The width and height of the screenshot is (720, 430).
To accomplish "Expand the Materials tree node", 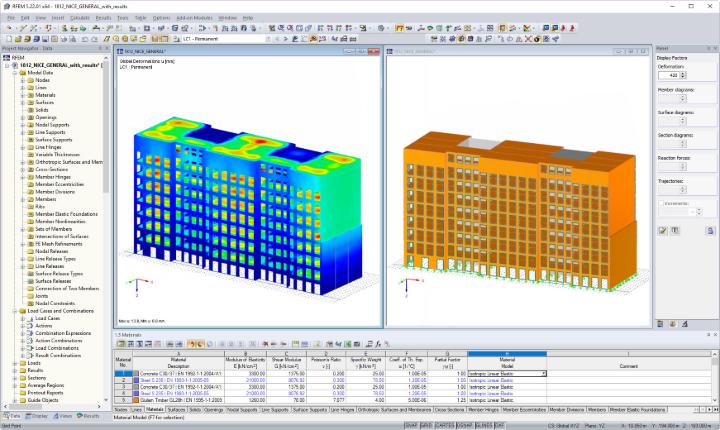I will 22,95.
